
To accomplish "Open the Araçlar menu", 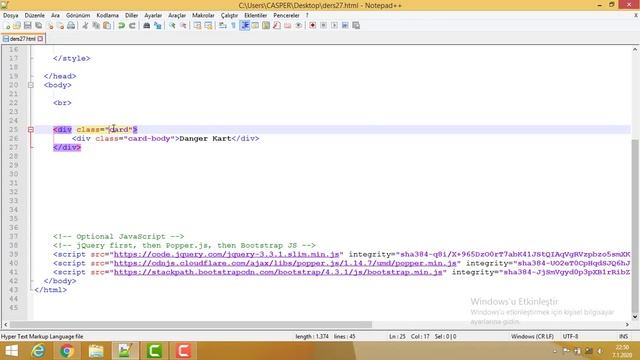I will click(177, 15).
